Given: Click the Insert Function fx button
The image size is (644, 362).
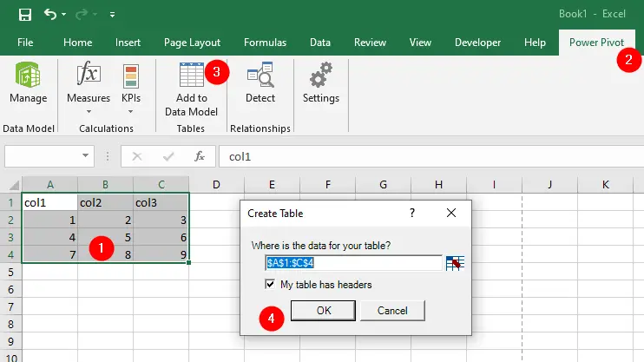Looking at the screenshot, I should tap(200, 156).
